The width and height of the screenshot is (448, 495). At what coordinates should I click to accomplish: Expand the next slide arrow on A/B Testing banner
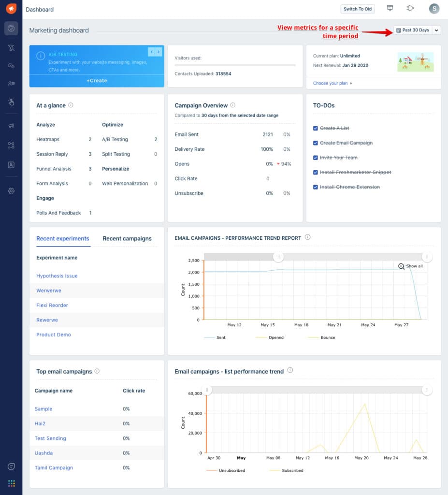(x=158, y=51)
